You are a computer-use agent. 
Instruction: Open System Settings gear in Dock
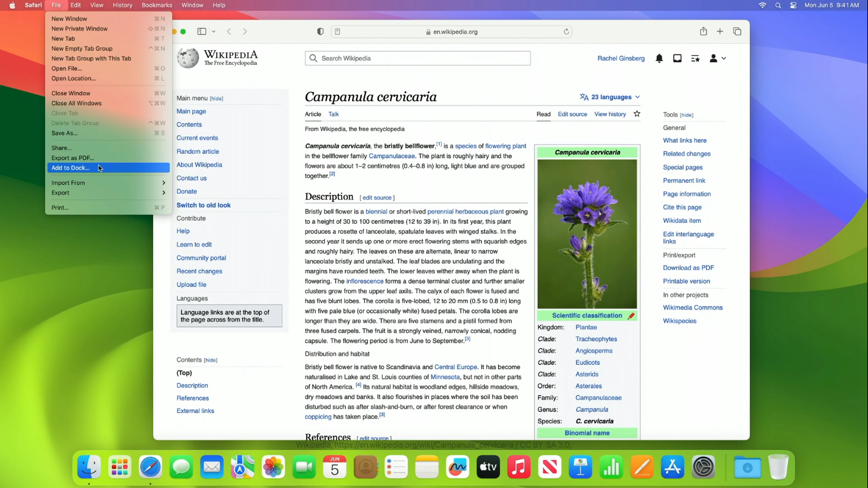703,468
